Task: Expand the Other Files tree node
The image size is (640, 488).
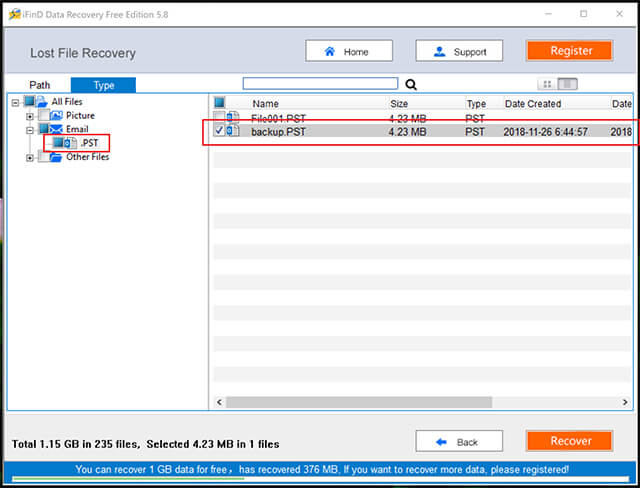Action: click(29, 158)
